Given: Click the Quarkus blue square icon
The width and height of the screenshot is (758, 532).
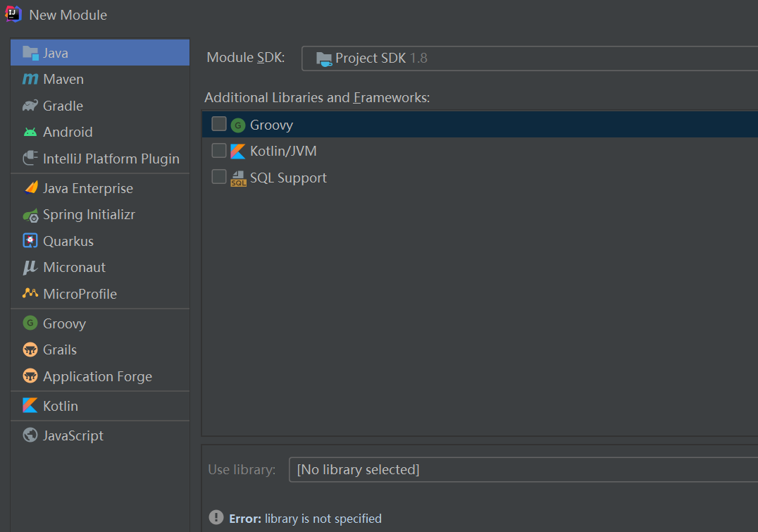Looking at the screenshot, I should 30,241.
